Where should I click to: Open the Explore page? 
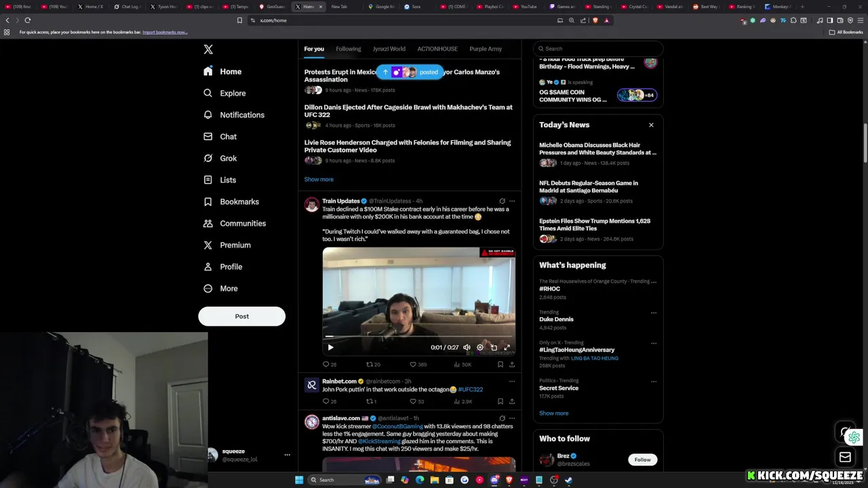coord(224,94)
